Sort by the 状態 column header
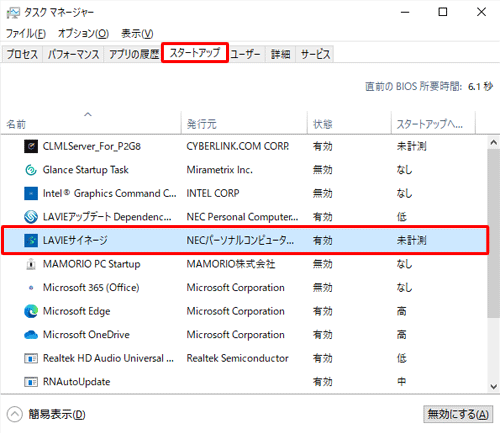The width and height of the screenshot is (500, 434). point(349,123)
